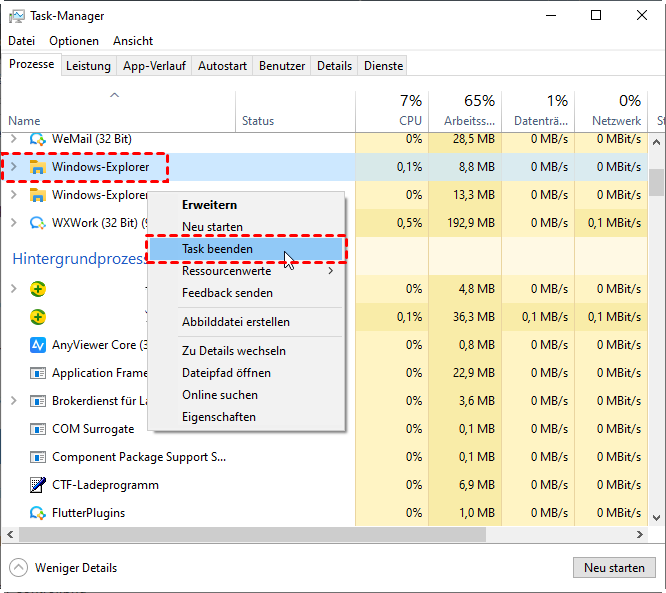Click the highlighted Windows-Explorer folder icon
This screenshot has width=666, height=593.
click(x=37, y=166)
